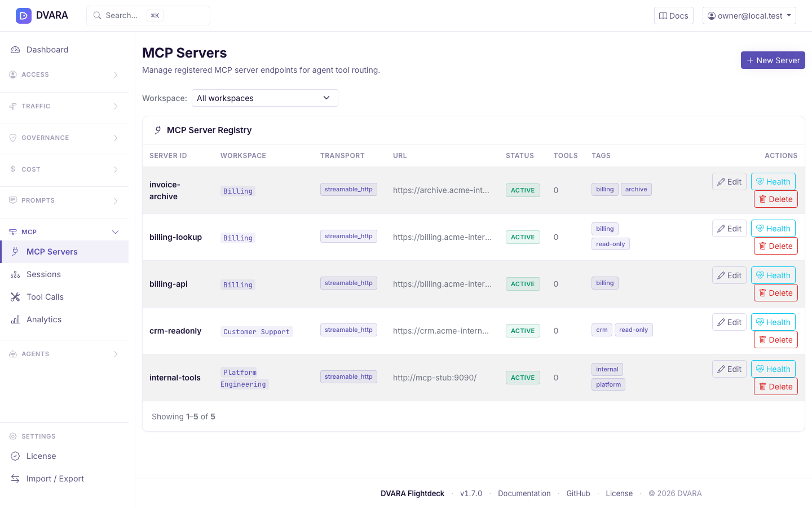This screenshot has height=508, width=812.
Task: Click the Import / Export arrows icon
Action: [15, 479]
